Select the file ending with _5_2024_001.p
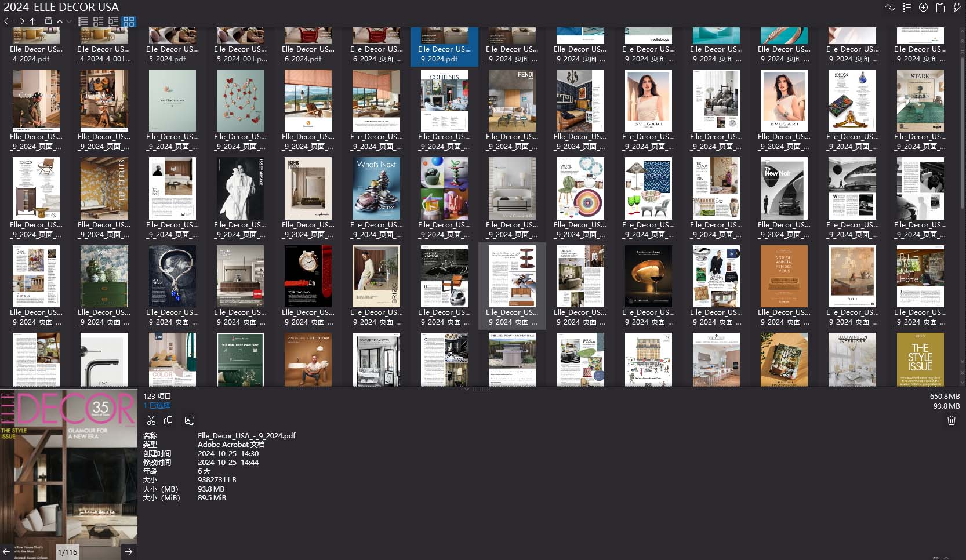The height and width of the screenshot is (560, 966). (x=241, y=46)
